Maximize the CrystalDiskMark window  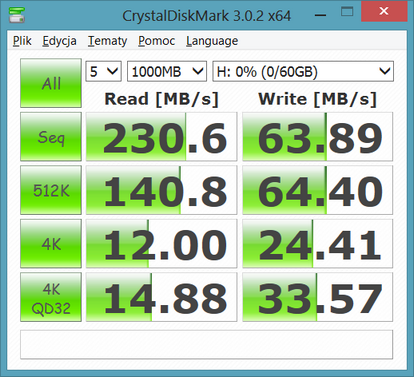click(347, 12)
